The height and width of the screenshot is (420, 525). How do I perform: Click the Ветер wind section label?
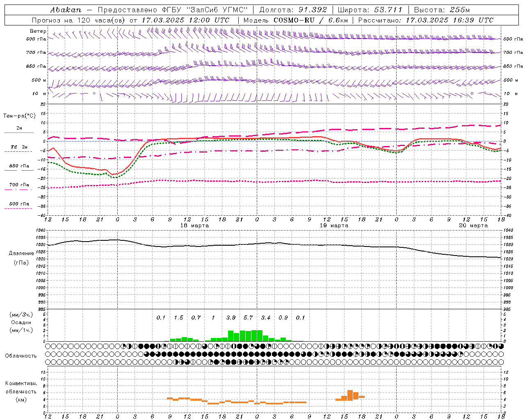pos(38,31)
